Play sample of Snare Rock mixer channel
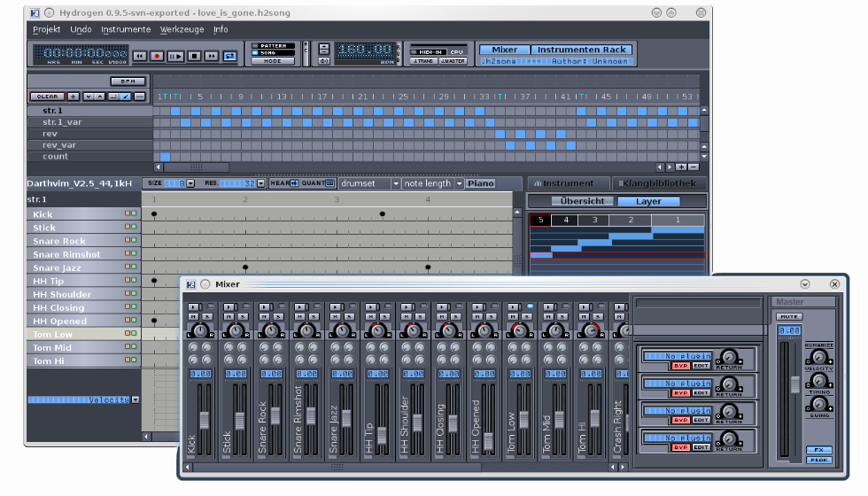Screen dimensions: 868x496 click(x=264, y=306)
